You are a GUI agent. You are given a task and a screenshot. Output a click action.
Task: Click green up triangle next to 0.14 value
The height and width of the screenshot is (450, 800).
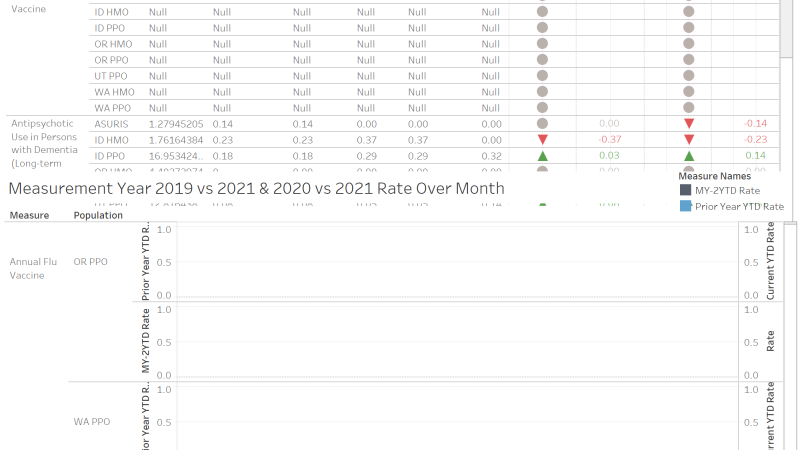[688, 156]
